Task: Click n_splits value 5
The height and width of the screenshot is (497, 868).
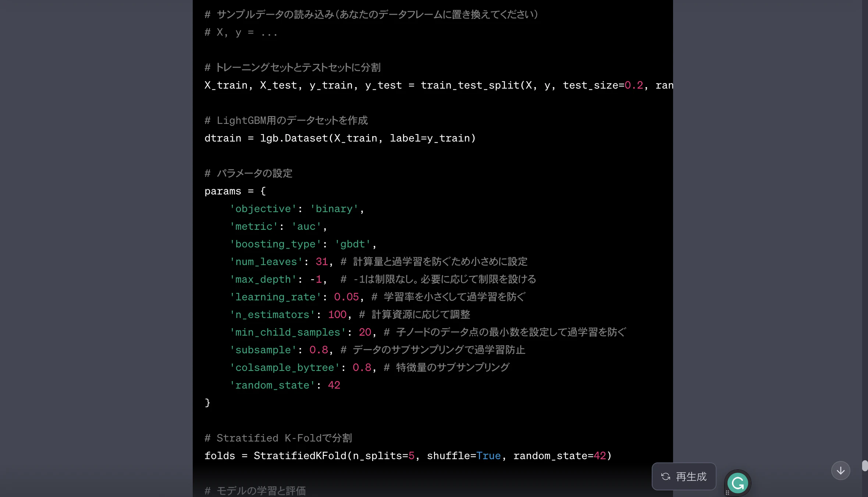Action: coord(411,456)
